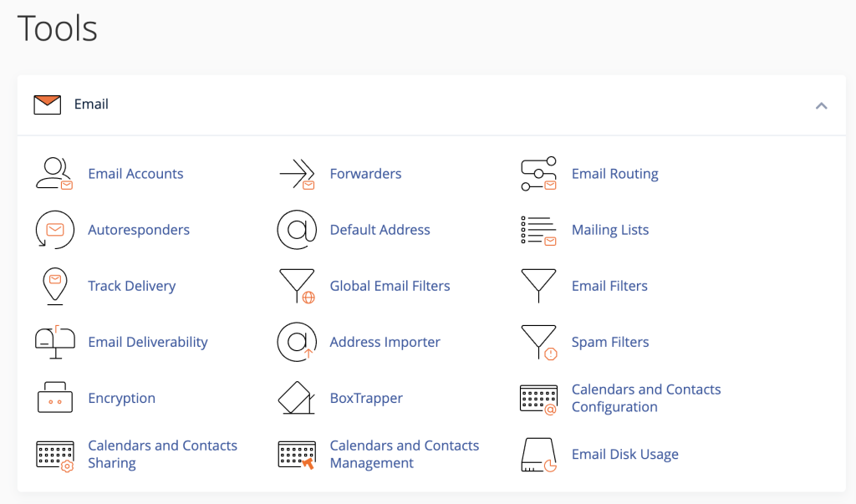Go to Mailing Lists

[610, 231]
